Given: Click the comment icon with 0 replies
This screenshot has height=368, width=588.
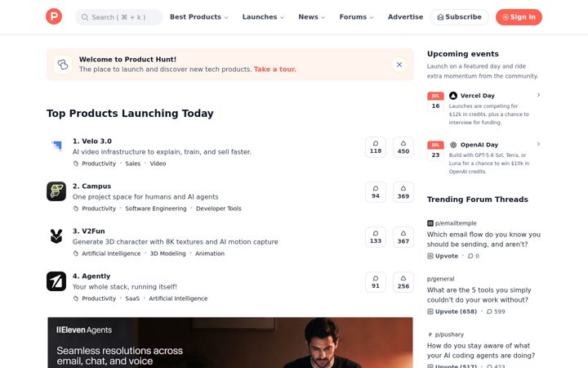Looking at the screenshot, I should [470, 256].
